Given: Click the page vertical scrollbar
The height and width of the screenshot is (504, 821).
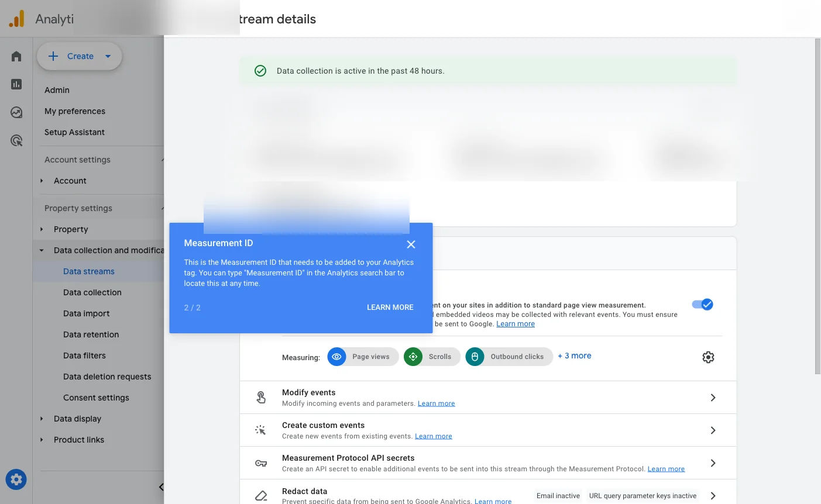Looking at the screenshot, I should pyautogui.click(x=817, y=205).
